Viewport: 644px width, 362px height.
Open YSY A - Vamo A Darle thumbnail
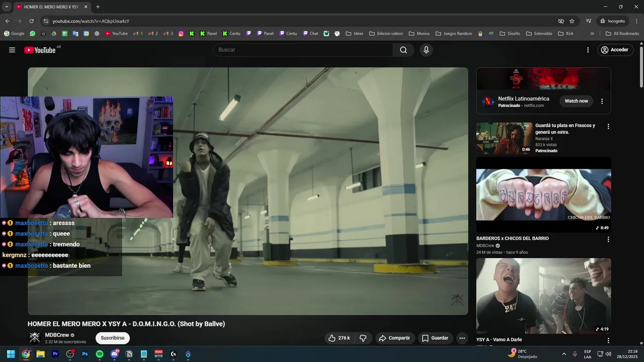(x=543, y=296)
